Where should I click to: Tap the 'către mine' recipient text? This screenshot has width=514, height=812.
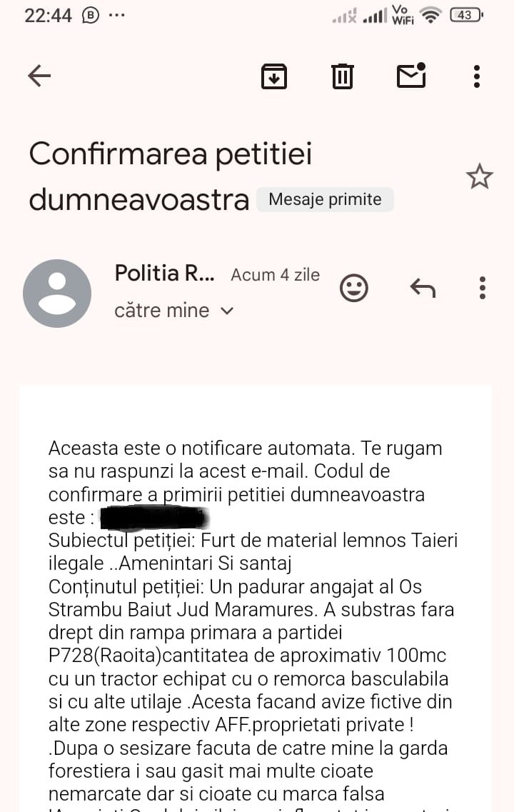tap(162, 310)
